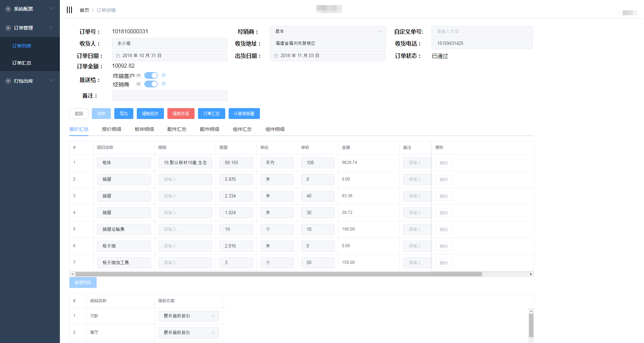
Task: Click the sidebar collapse hamburger icon
Action: 69,10
